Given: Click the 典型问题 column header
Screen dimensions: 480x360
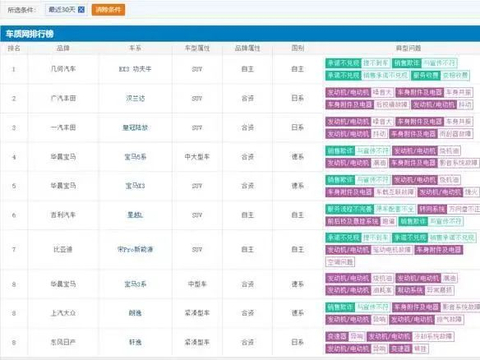Looking at the screenshot, I should (x=408, y=48).
